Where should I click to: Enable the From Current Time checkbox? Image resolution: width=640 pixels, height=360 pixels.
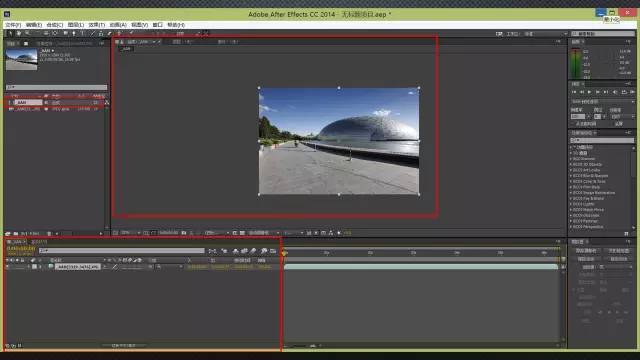(x=573, y=124)
